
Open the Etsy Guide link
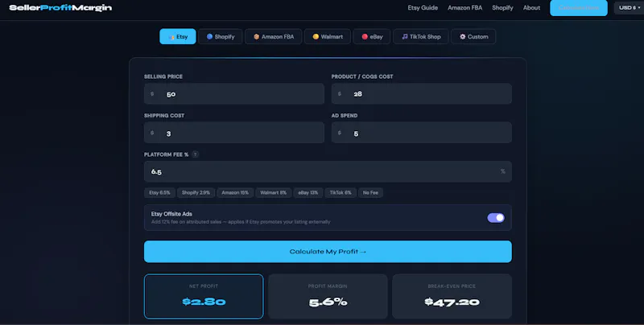tap(423, 8)
